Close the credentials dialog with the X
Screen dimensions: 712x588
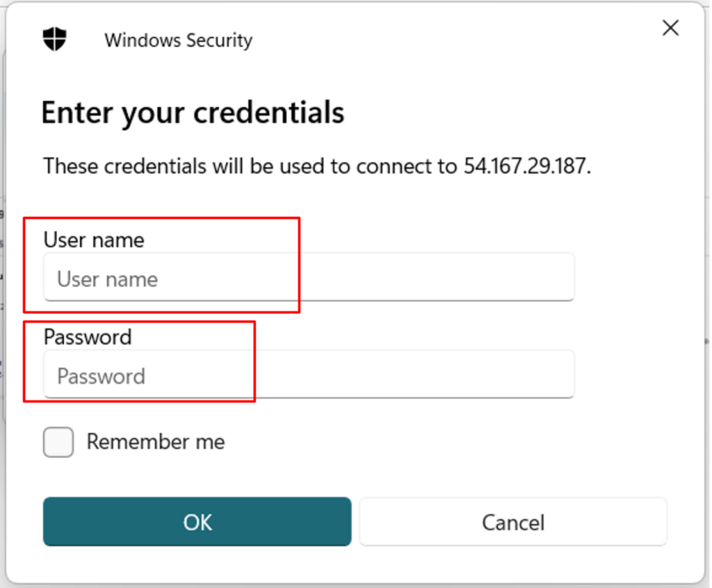670,28
